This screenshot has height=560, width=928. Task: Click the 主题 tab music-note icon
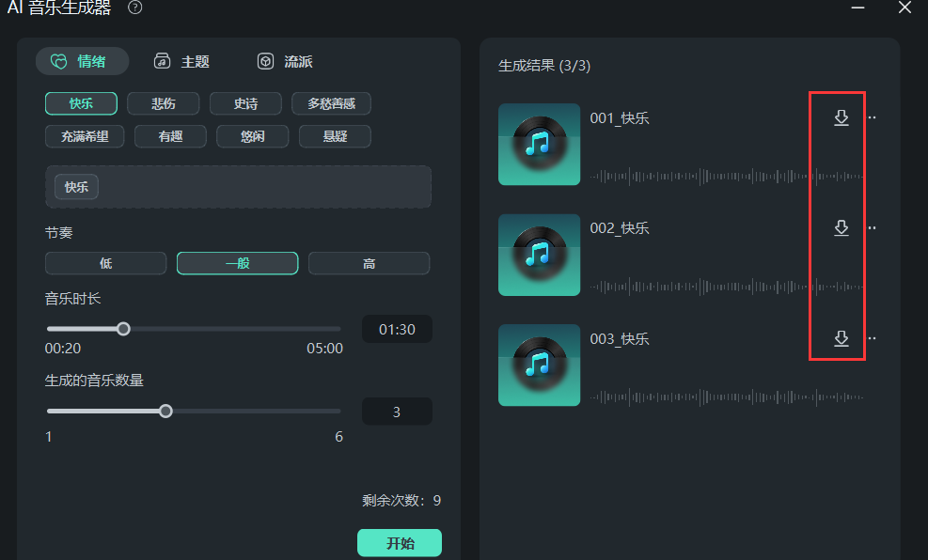click(x=162, y=61)
